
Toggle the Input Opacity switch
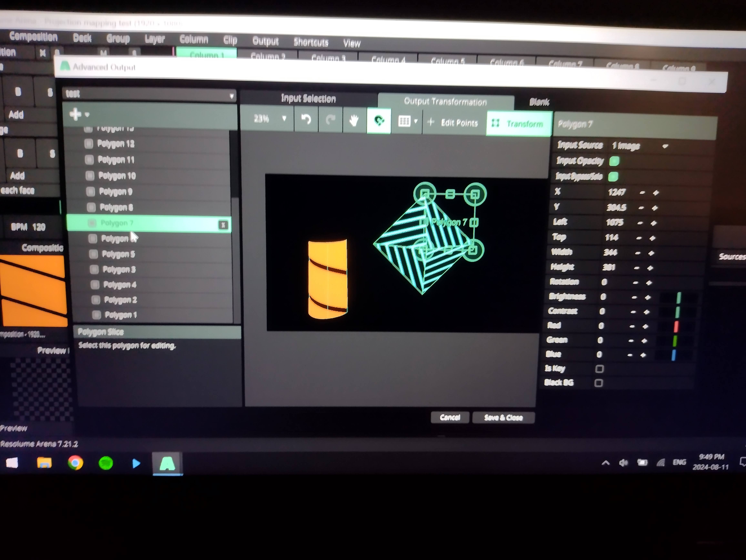614,161
